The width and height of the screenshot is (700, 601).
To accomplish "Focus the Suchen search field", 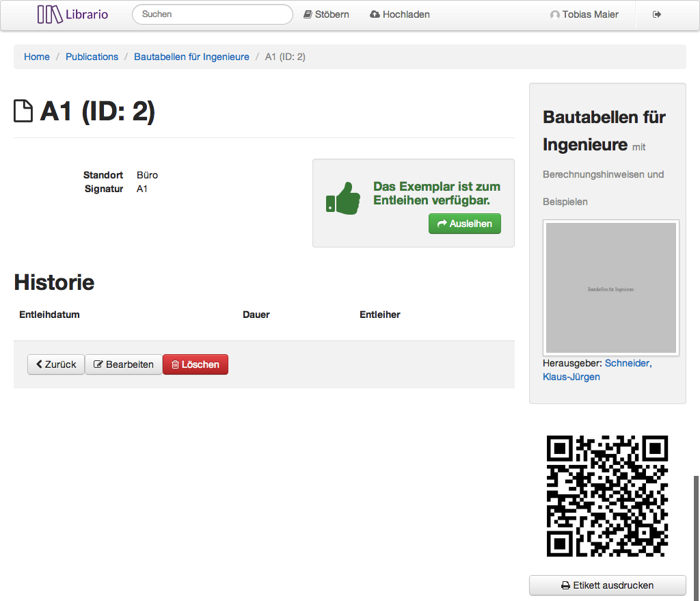I will coord(212,14).
